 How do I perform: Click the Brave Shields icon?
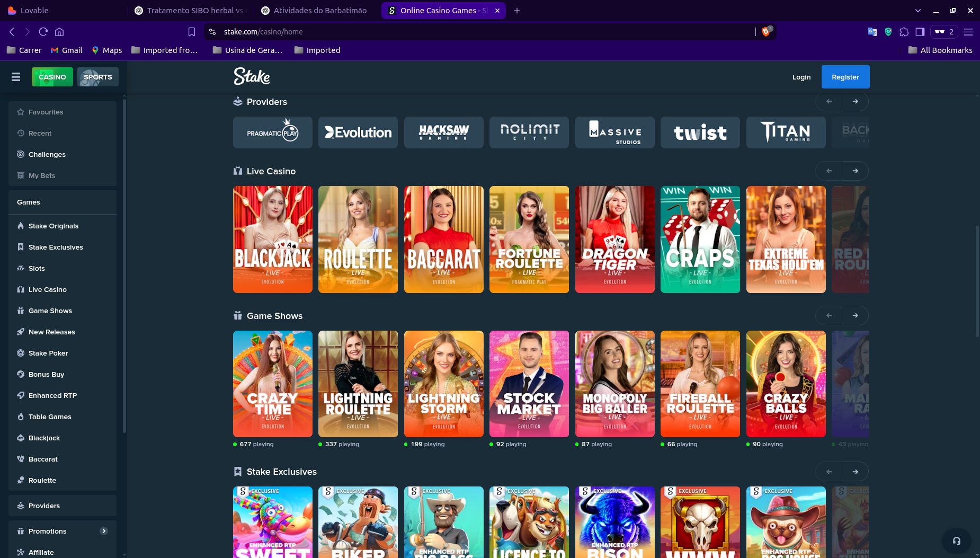point(766,32)
